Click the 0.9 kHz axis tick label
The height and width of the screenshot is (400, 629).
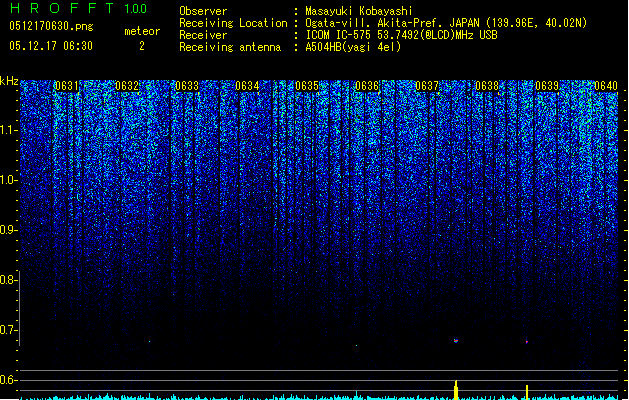coord(8,230)
